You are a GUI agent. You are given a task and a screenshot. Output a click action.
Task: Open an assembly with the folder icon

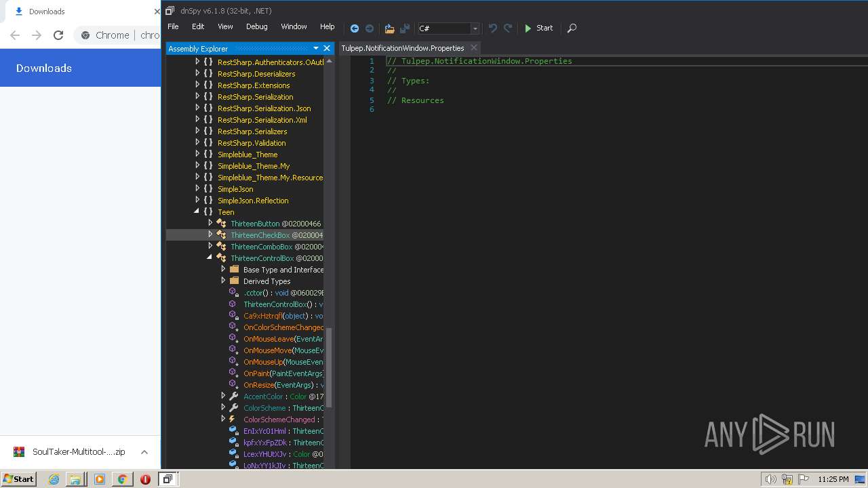click(389, 28)
